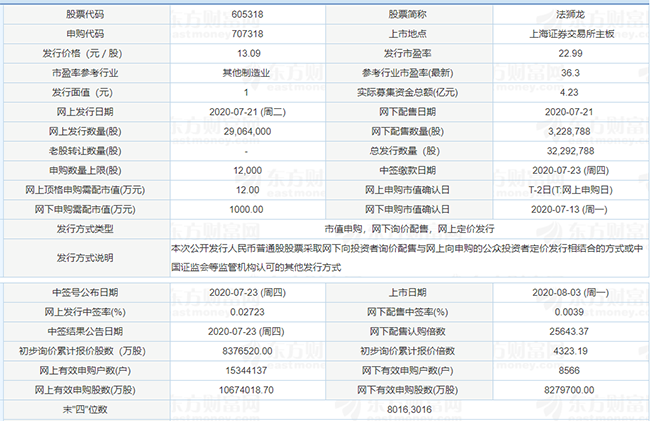Select the 网下配售日期 value 2020-07-21

tap(569, 112)
